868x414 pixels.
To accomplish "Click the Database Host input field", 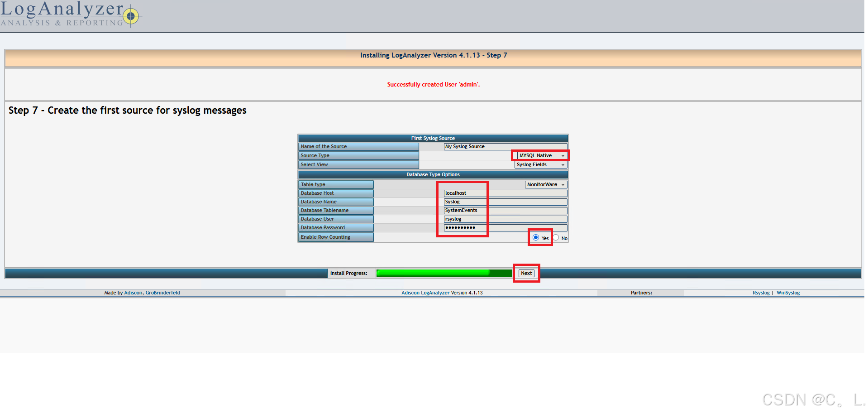I will (x=505, y=193).
